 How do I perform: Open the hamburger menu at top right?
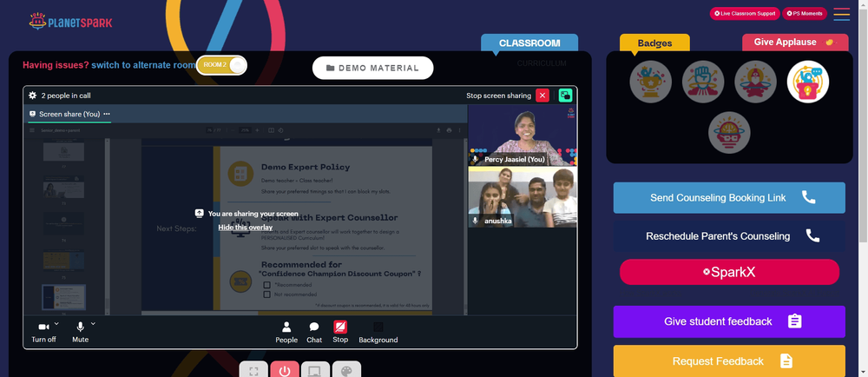coord(841,14)
